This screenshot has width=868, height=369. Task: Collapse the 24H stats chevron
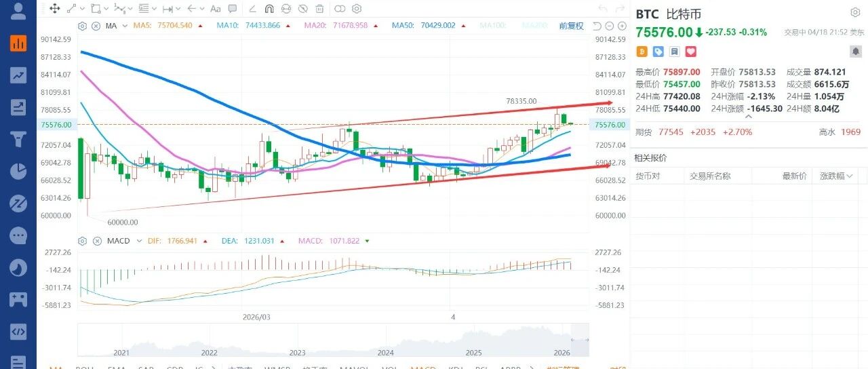[749, 116]
